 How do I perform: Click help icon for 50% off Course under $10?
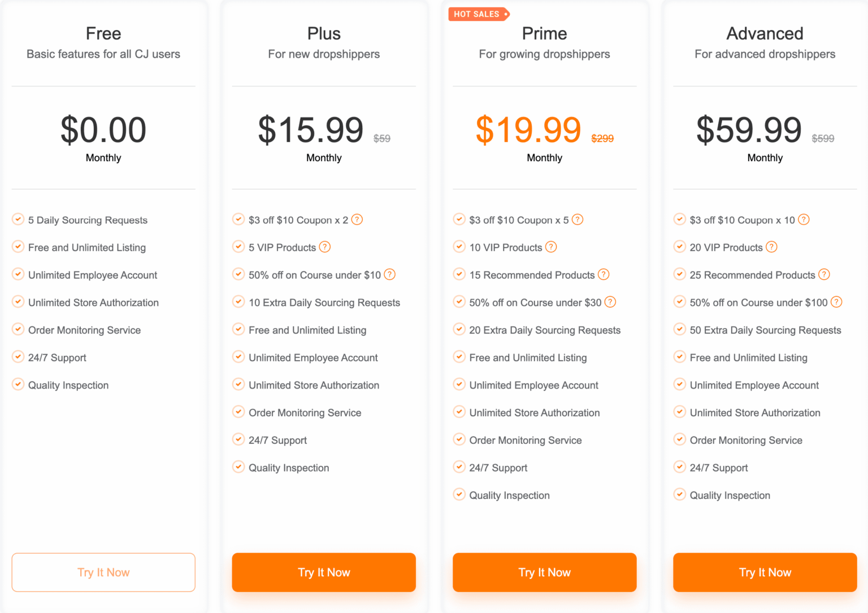(389, 274)
